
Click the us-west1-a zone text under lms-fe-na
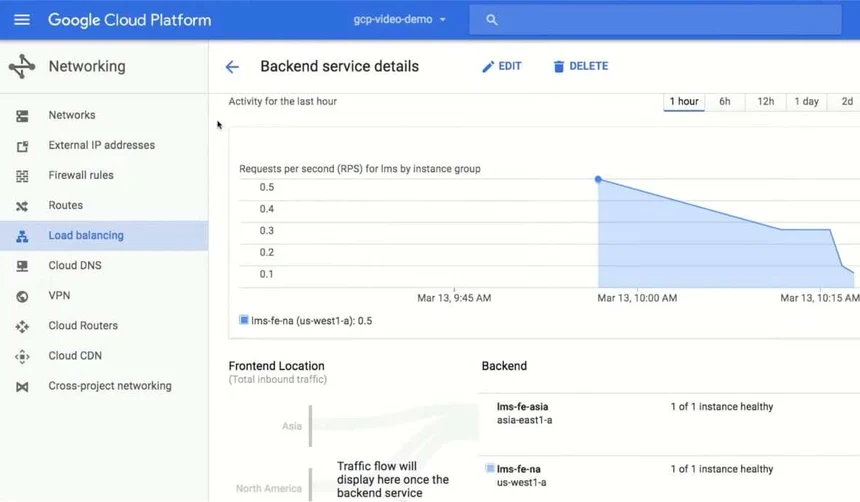(521, 483)
